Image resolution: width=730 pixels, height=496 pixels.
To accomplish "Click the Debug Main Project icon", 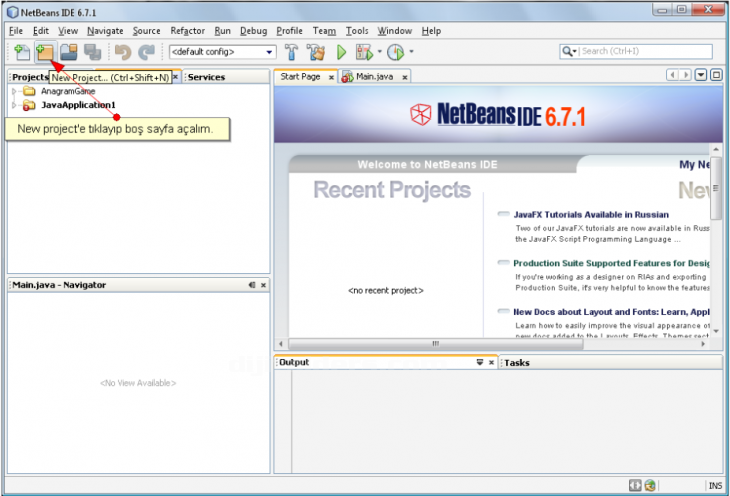I will coord(363,52).
